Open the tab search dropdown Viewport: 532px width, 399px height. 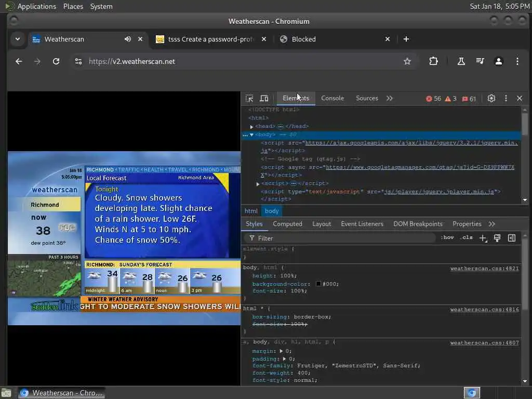click(18, 39)
